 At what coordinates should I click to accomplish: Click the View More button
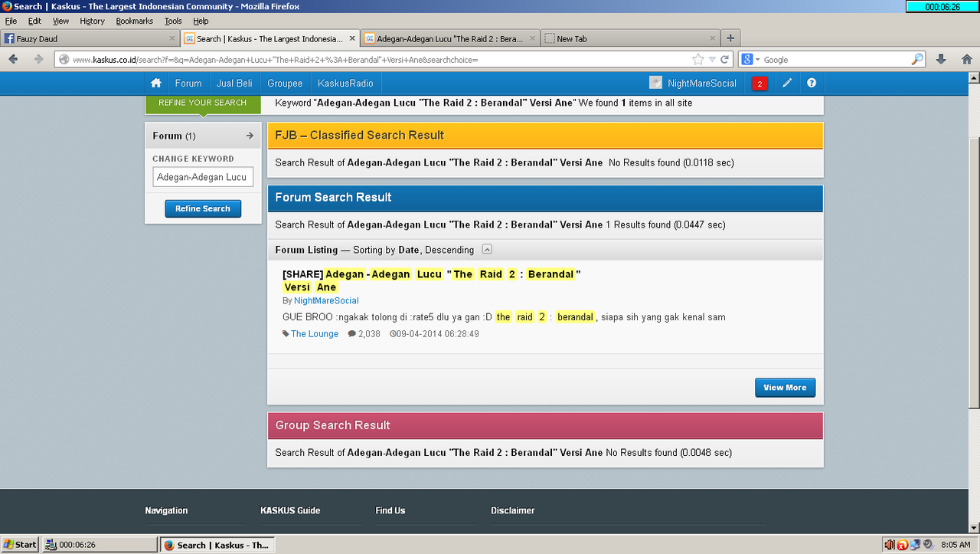pyautogui.click(x=785, y=388)
